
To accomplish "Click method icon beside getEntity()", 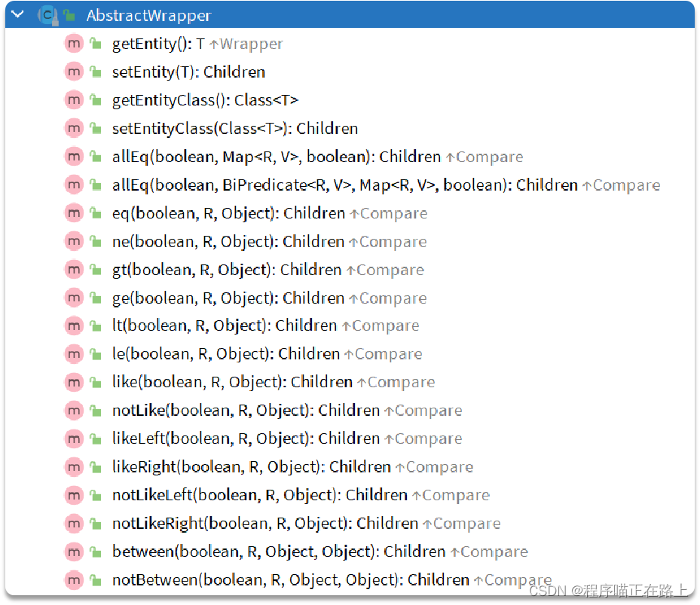I will coord(74,44).
